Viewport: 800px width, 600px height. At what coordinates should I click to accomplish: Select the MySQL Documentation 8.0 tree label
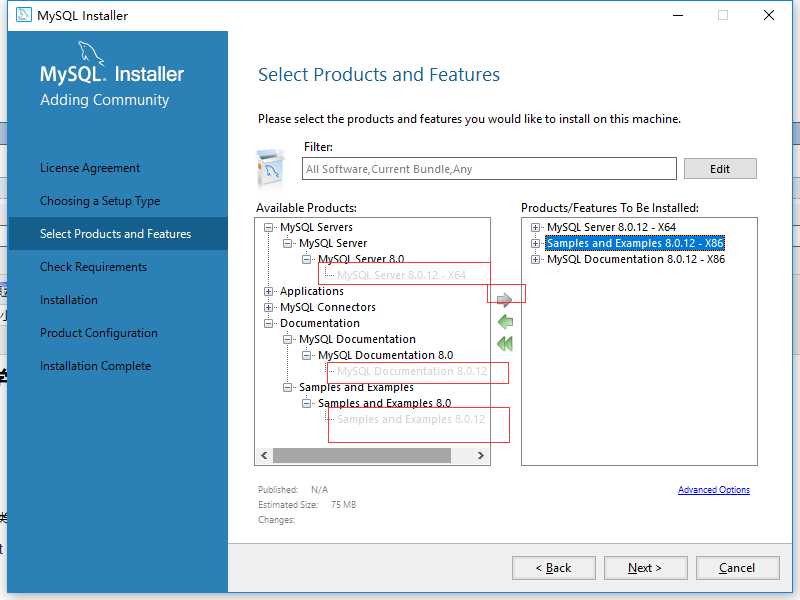pos(386,355)
